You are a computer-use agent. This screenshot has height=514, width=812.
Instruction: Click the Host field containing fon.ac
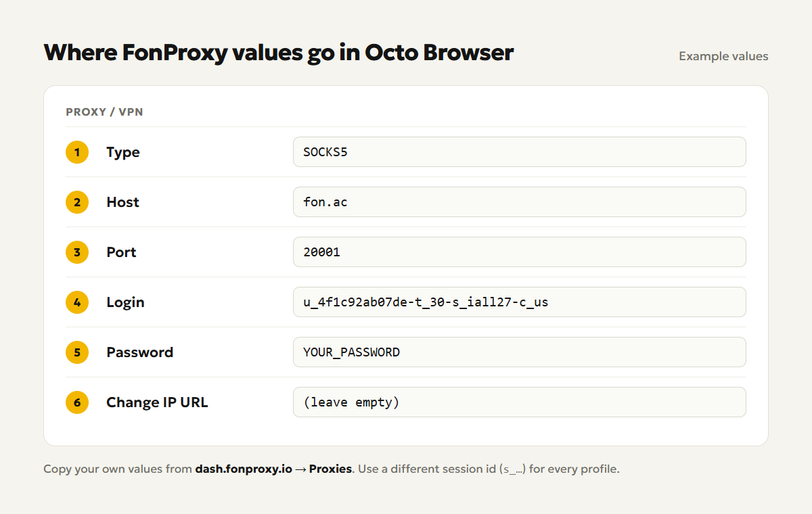click(519, 202)
